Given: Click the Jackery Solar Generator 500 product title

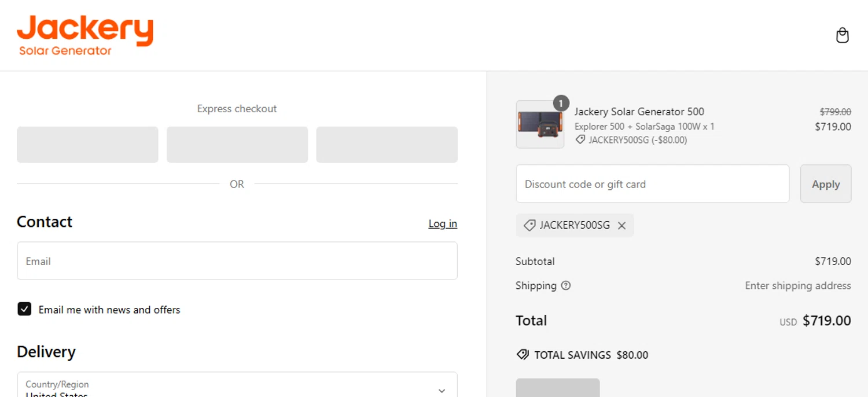Looking at the screenshot, I should point(639,112).
